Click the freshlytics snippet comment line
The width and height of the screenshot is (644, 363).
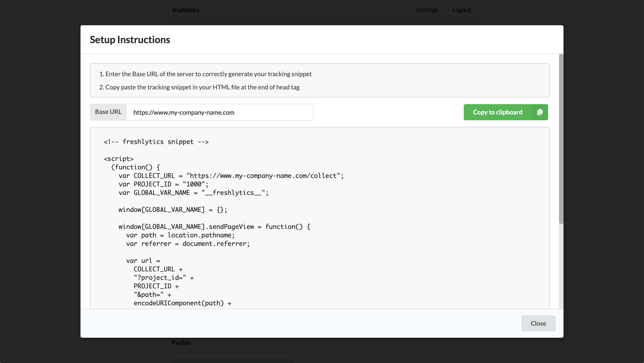coord(156,142)
